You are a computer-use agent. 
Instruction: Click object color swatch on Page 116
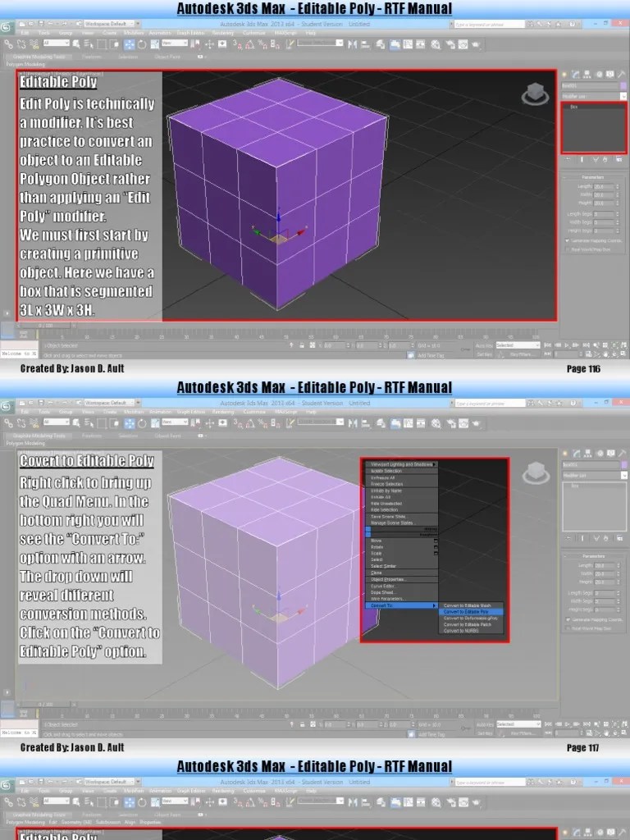(623, 85)
